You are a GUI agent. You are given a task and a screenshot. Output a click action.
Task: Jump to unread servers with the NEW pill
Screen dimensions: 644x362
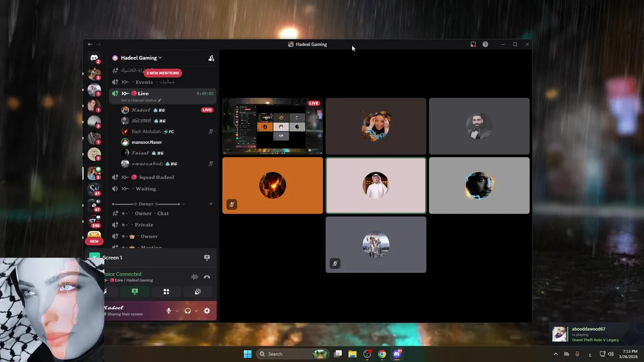94,241
